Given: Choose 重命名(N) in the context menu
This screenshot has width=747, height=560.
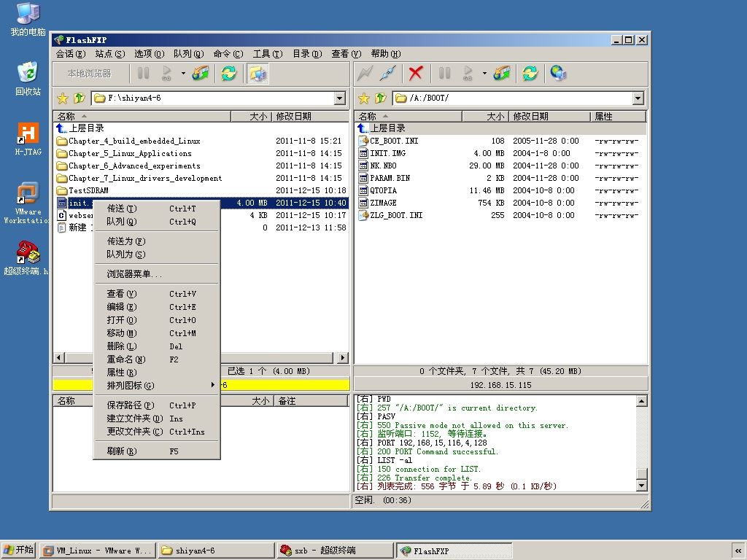Looking at the screenshot, I should (157, 359).
